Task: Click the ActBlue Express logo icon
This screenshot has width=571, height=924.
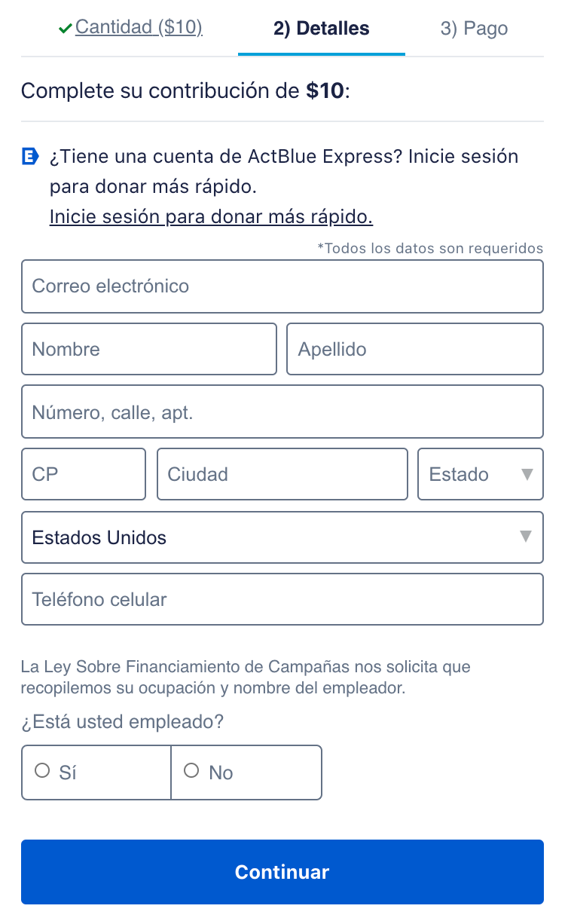Action: 30,158
